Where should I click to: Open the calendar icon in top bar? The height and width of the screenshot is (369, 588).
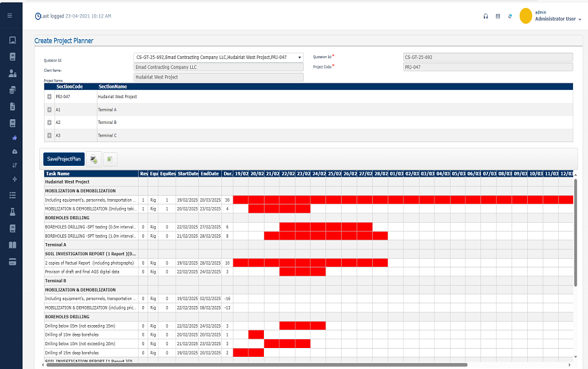coord(498,16)
